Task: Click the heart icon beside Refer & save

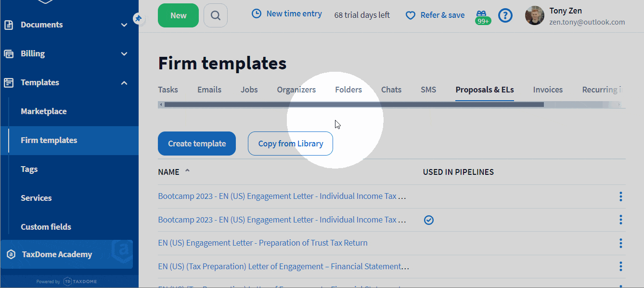Action: click(x=410, y=15)
